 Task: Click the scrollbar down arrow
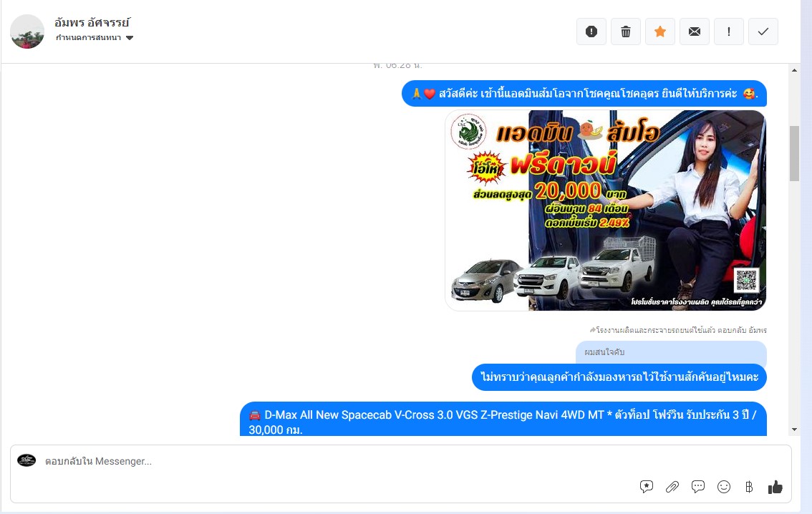click(794, 430)
